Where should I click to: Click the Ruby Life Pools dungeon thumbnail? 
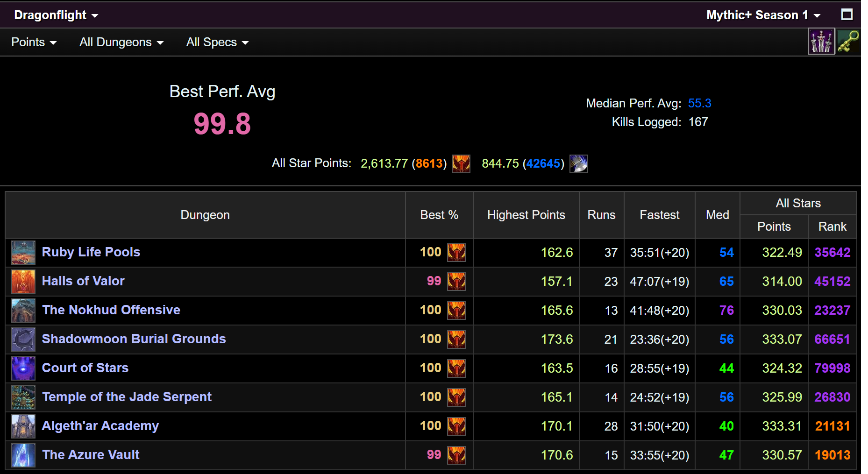(23, 253)
